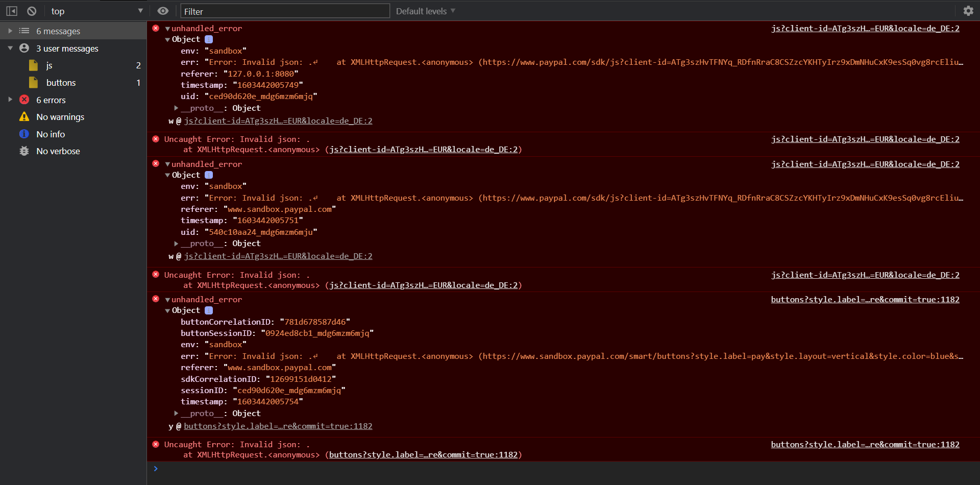Image resolution: width=980 pixels, height=485 pixels.
Task: Collapse the Object containing buttonCorrelationID
Action: click(167, 310)
